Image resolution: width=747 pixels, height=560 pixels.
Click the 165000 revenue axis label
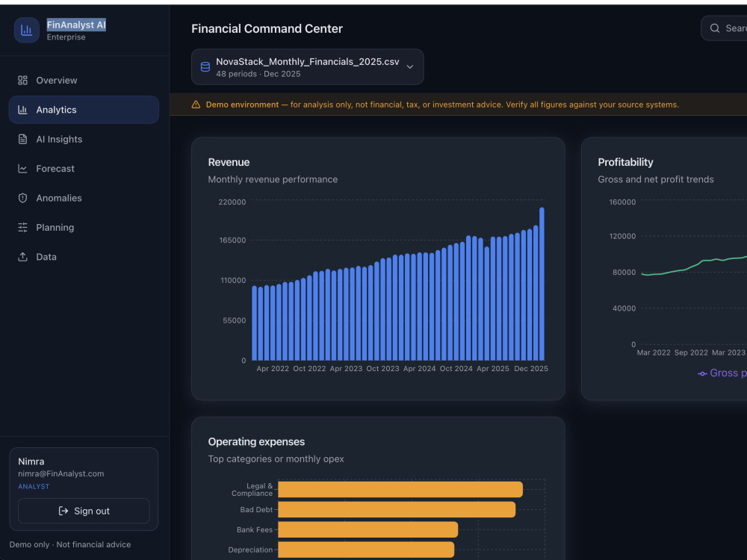[232, 240]
